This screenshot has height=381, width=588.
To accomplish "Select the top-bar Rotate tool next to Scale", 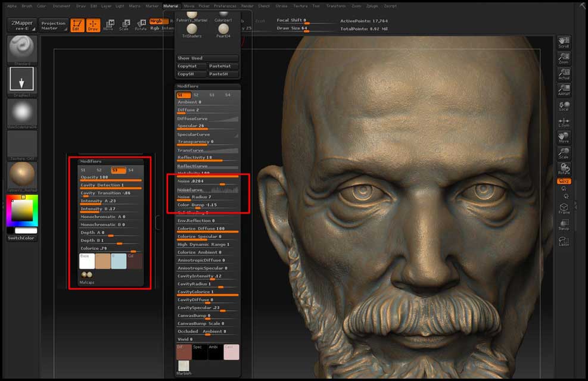I will coord(141,25).
